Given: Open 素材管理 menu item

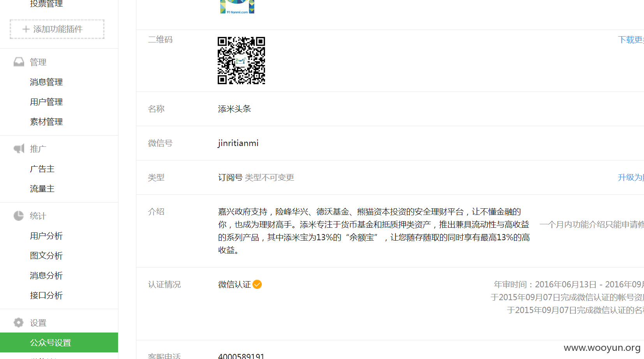Looking at the screenshot, I should [46, 122].
